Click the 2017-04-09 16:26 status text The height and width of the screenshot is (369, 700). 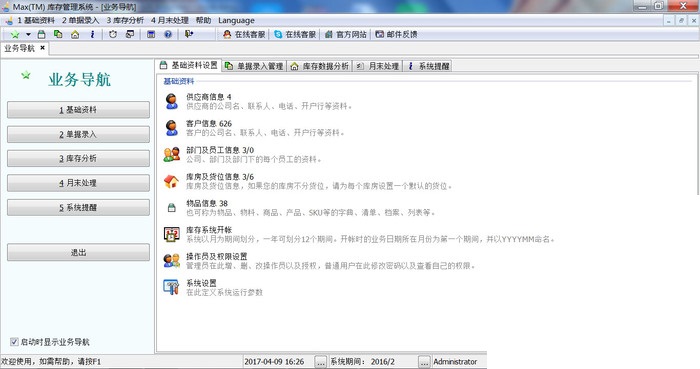coord(274,362)
